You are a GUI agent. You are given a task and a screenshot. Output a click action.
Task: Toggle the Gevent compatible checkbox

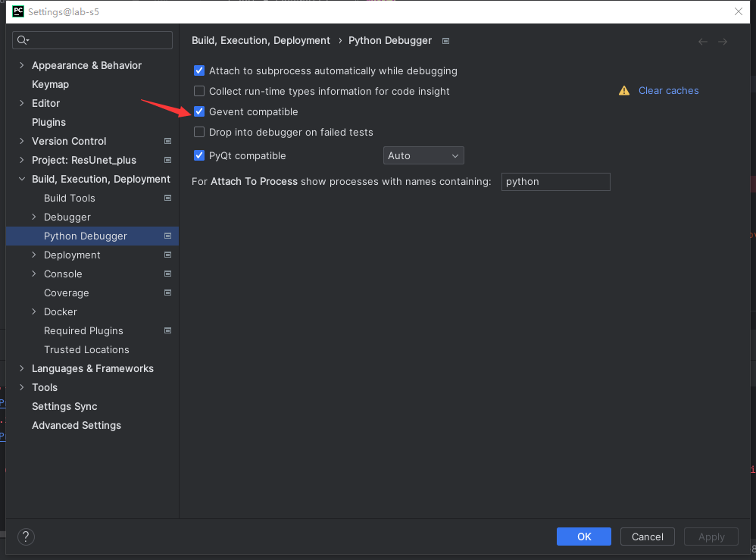tap(199, 112)
